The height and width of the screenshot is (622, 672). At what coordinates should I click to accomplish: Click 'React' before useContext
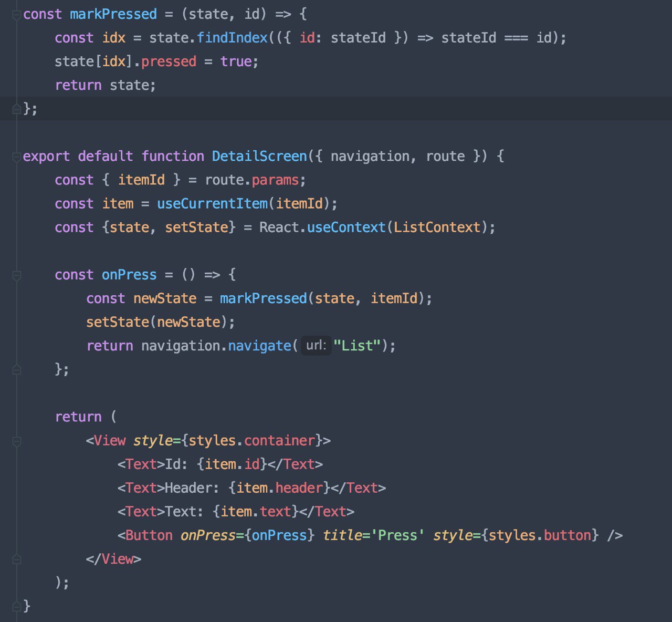click(x=279, y=227)
